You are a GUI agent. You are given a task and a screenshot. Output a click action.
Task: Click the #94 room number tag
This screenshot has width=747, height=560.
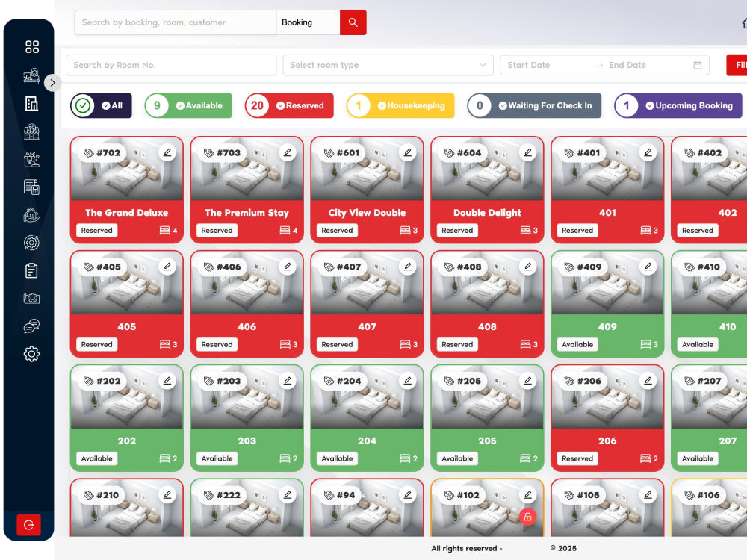click(x=340, y=495)
